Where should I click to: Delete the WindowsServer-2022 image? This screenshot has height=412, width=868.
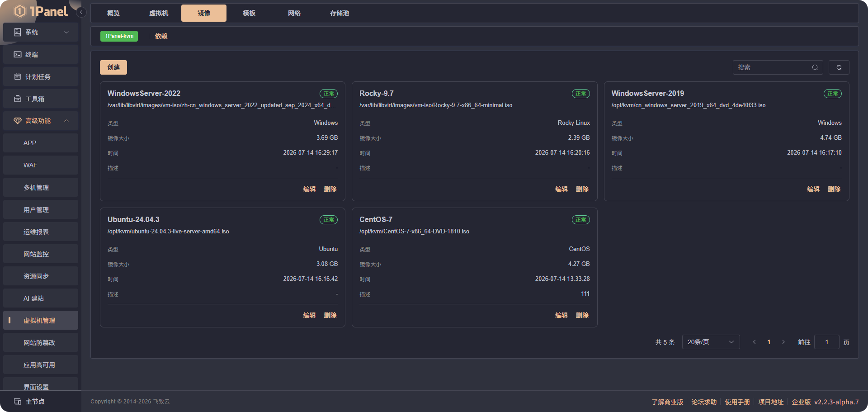pos(330,189)
